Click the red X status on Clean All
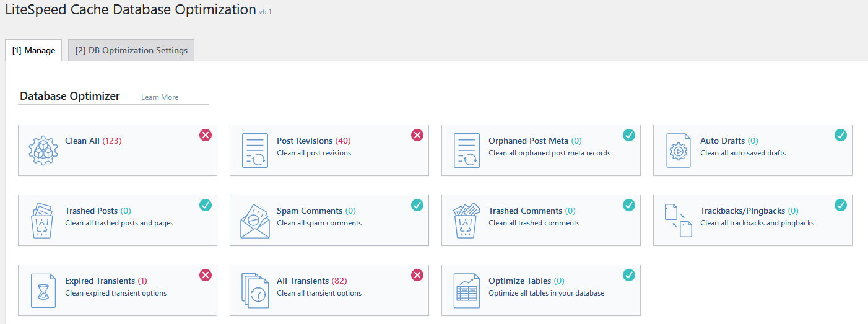This screenshot has height=324, width=868. (x=206, y=135)
